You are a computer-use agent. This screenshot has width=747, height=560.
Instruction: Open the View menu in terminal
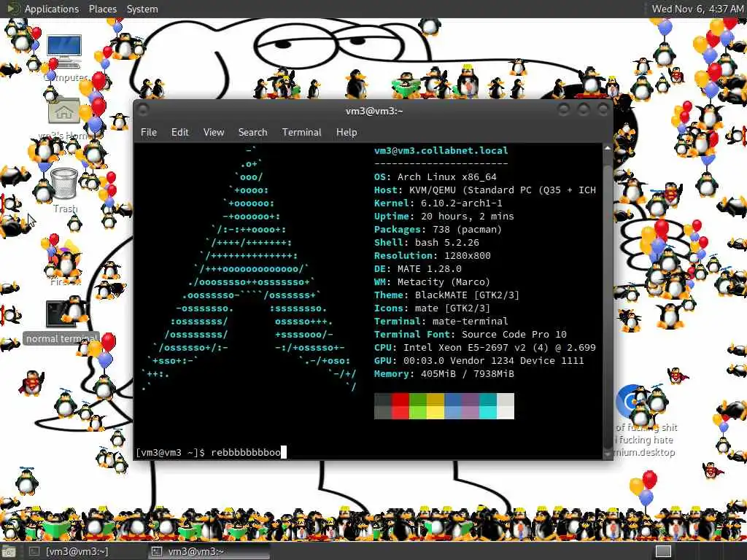pos(214,133)
